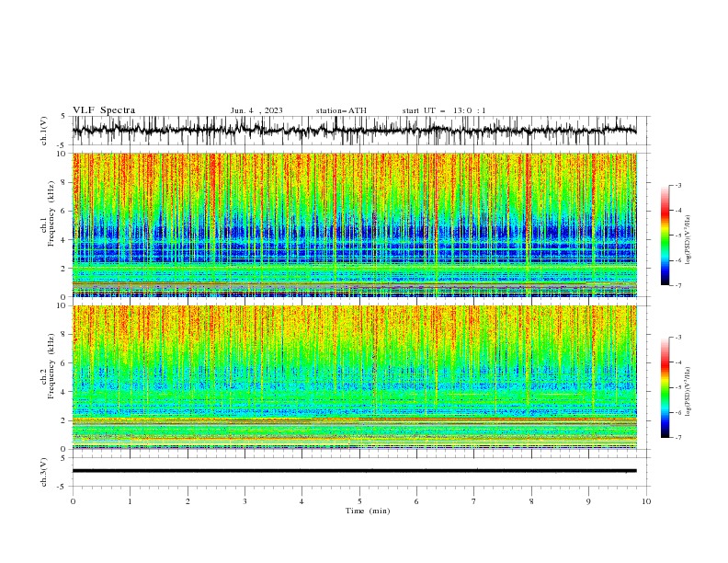
Task: Select the date text "Jun. 4 , 2023"
Action: click(x=256, y=110)
